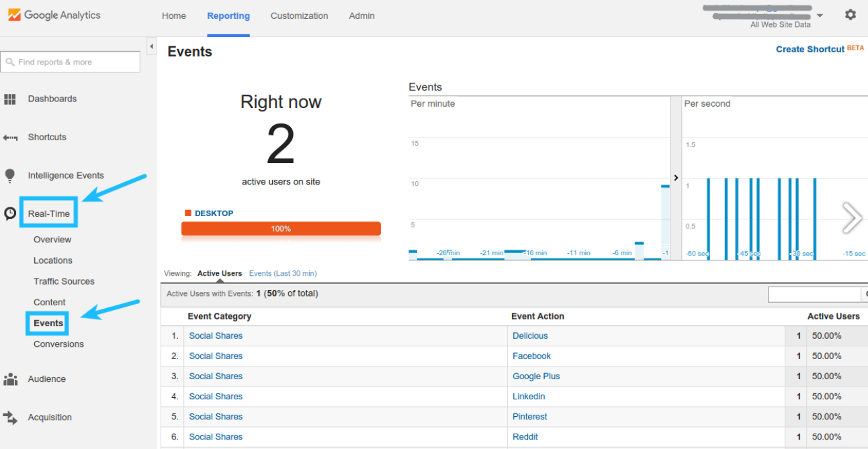Focus the Find reports & more field
The image size is (868, 449).
tap(71, 62)
